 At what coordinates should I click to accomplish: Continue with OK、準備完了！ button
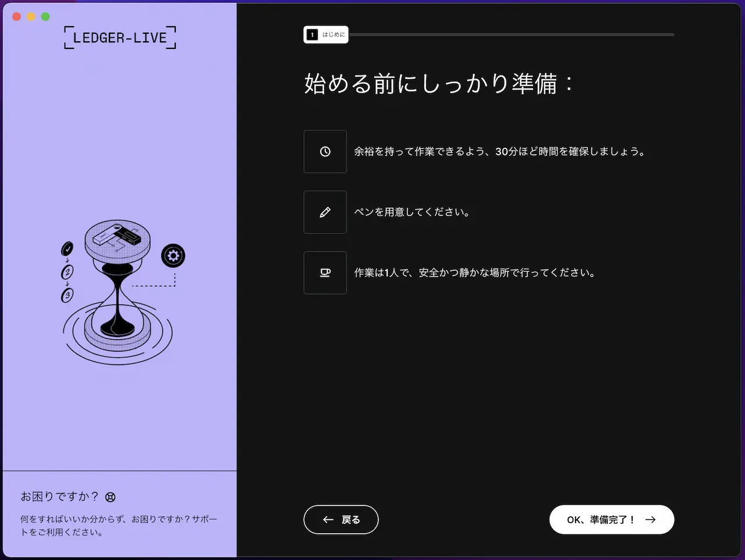point(612,519)
